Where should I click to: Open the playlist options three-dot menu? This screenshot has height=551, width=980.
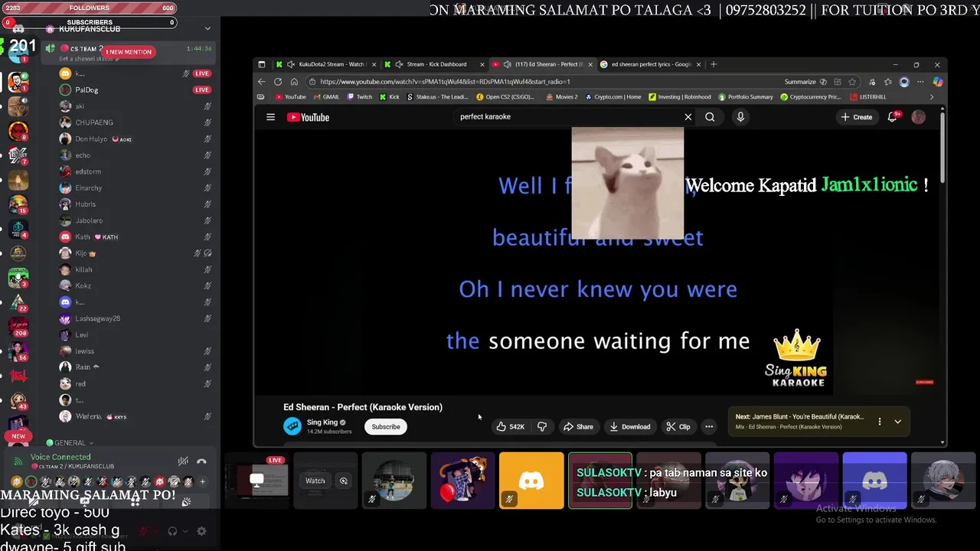click(x=879, y=422)
